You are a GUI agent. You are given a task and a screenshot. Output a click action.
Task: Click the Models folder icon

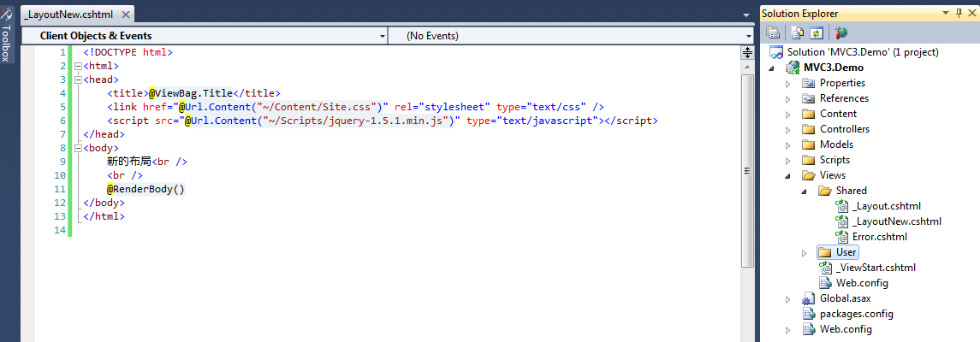pos(809,144)
